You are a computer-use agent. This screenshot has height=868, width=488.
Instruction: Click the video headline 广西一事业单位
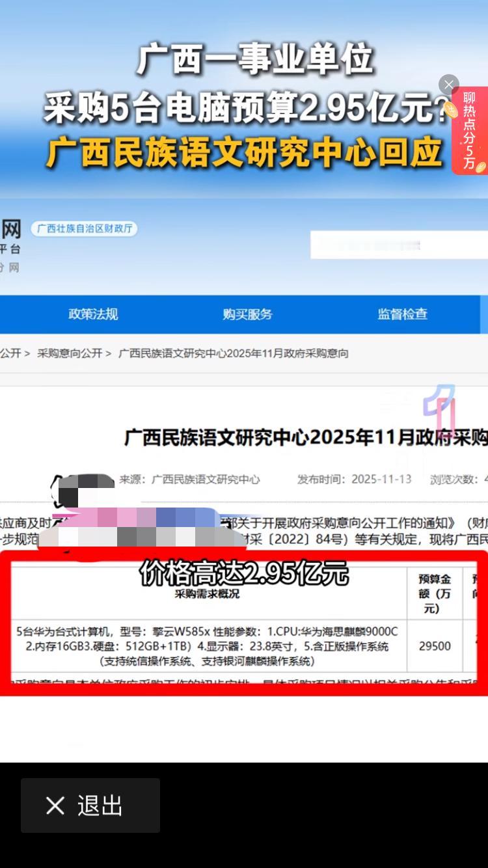click(x=255, y=61)
